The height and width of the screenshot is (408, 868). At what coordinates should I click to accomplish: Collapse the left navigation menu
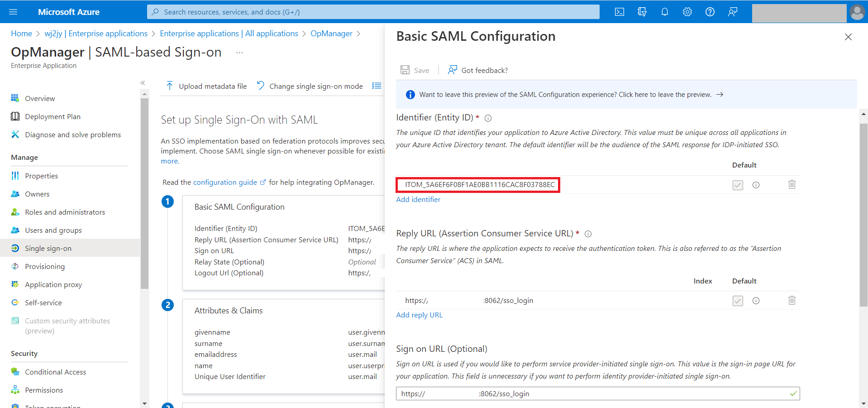pos(143,83)
